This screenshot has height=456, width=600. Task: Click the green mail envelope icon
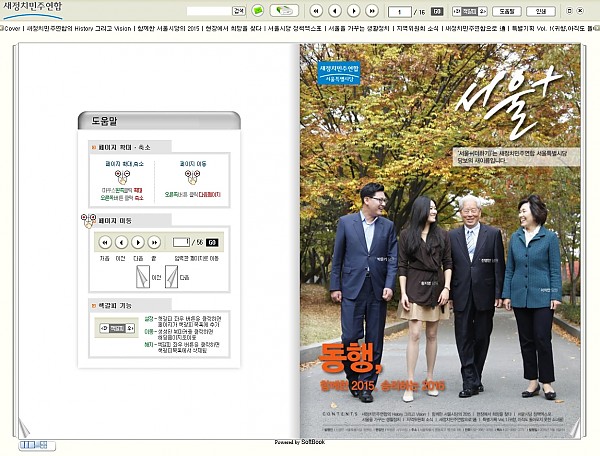(258, 11)
